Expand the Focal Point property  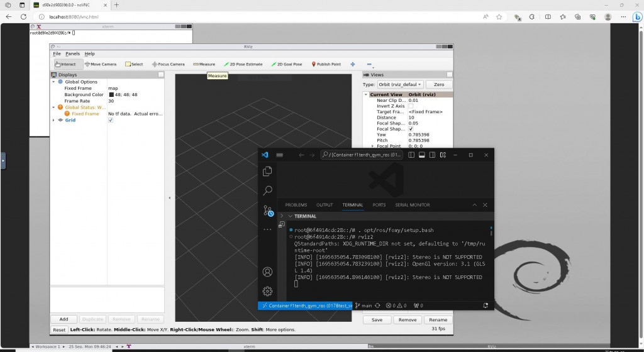click(372, 146)
